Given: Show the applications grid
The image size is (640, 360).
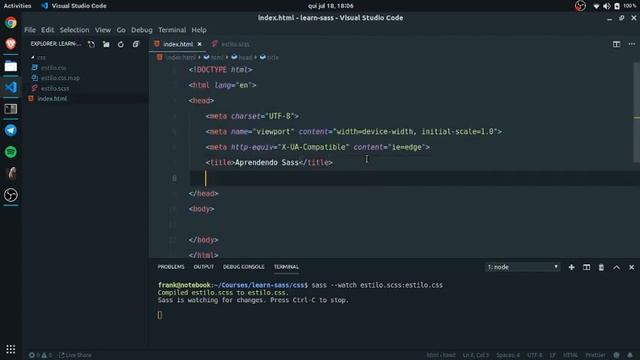Looking at the screenshot, I should (x=11, y=349).
